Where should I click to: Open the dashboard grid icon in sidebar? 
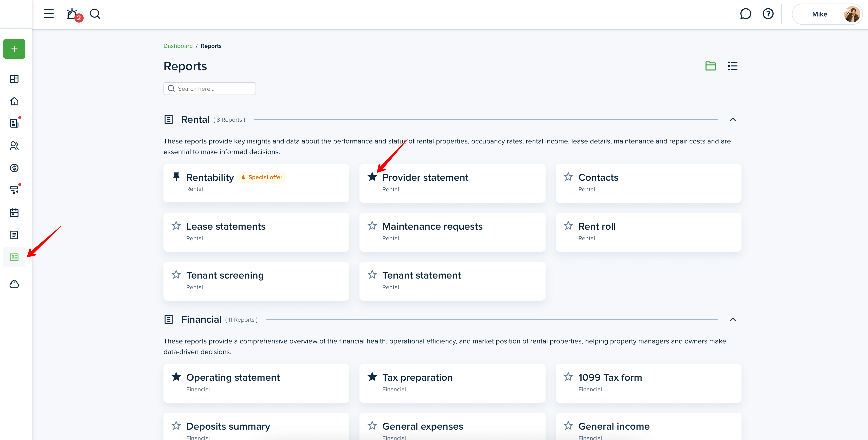click(14, 79)
